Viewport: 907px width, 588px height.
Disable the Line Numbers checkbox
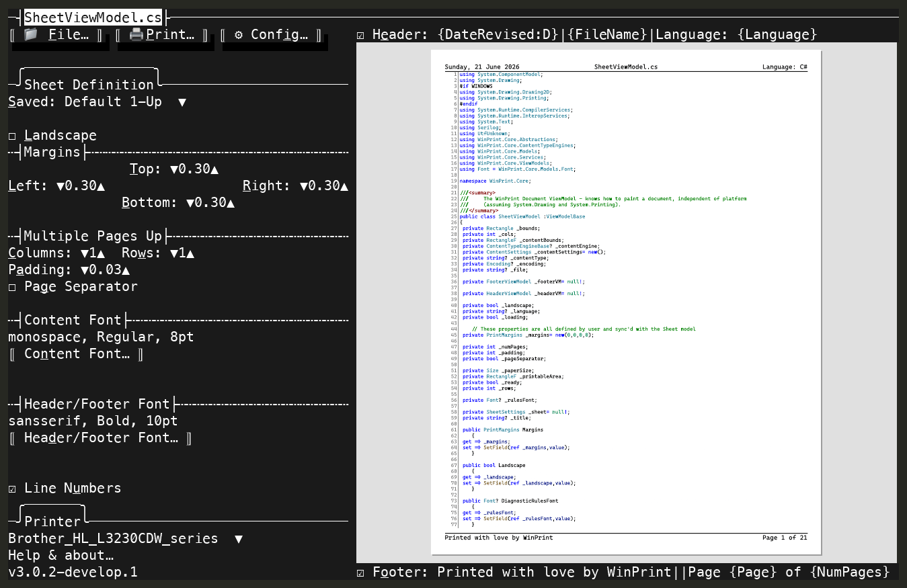pos(13,489)
